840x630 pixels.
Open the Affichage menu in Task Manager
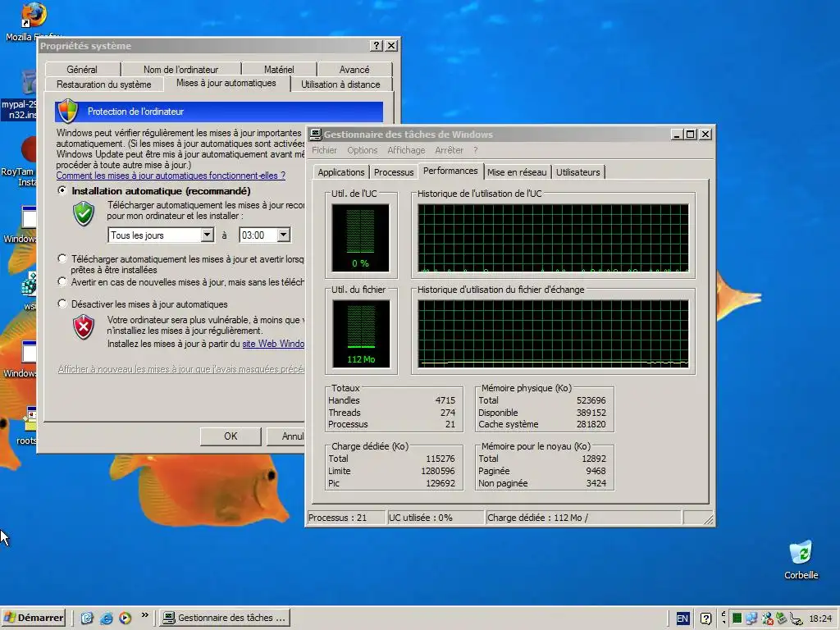pyautogui.click(x=406, y=150)
